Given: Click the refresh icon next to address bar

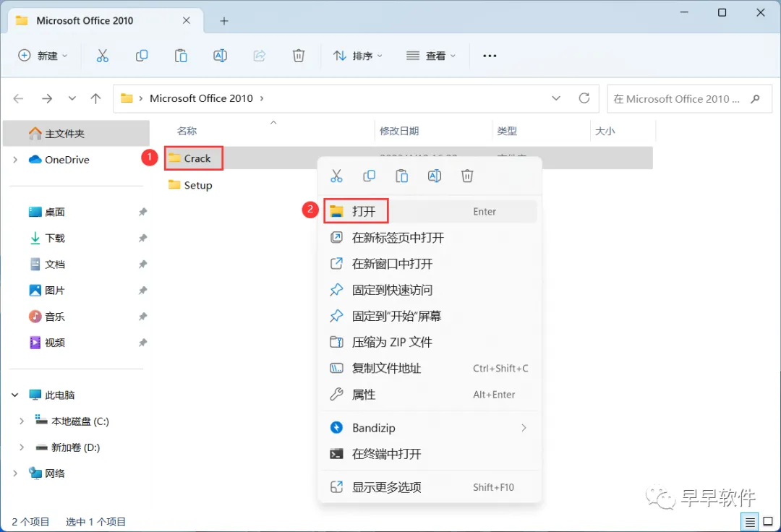Looking at the screenshot, I should (x=584, y=98).
